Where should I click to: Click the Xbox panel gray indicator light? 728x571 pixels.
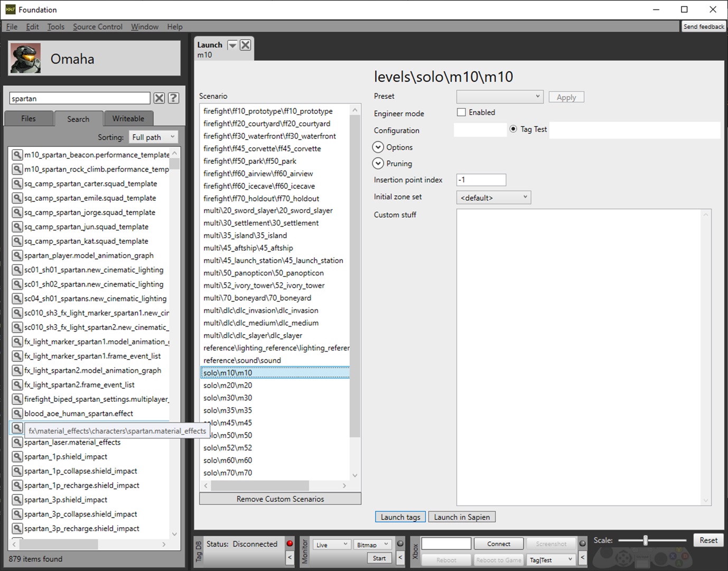(582, 544)
